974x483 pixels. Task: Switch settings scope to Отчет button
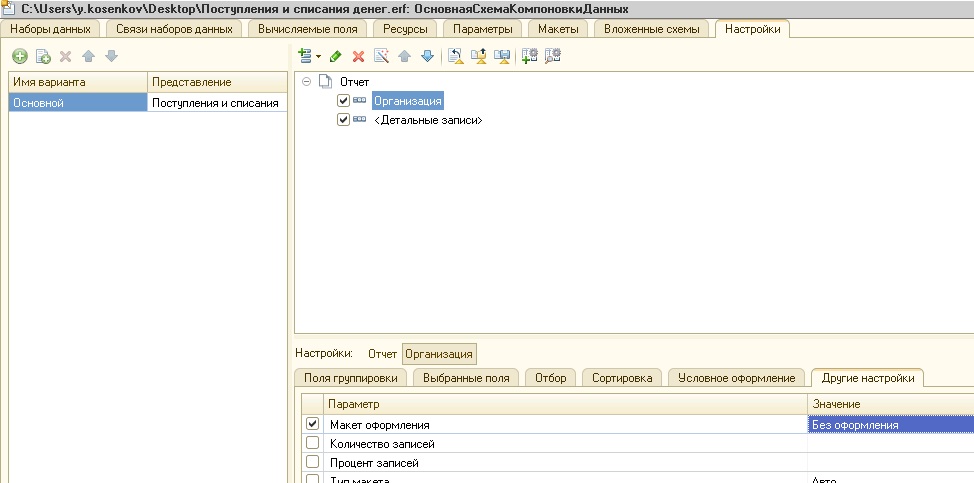coord(382,354)
